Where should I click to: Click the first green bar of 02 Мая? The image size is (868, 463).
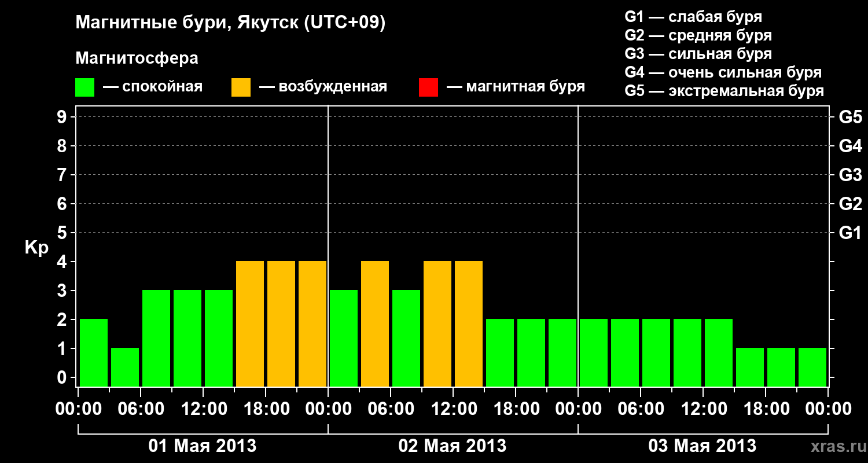click(x=344, y=338)
